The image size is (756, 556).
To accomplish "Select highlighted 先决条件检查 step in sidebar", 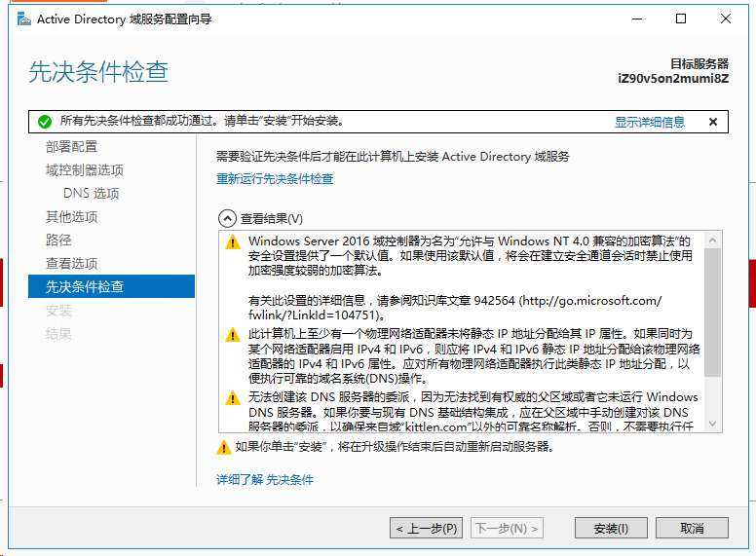I will point(111,286).
